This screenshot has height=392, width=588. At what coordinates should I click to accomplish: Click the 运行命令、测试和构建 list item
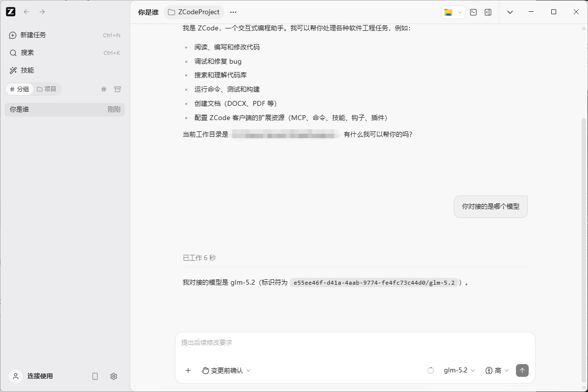pos(227,90)
